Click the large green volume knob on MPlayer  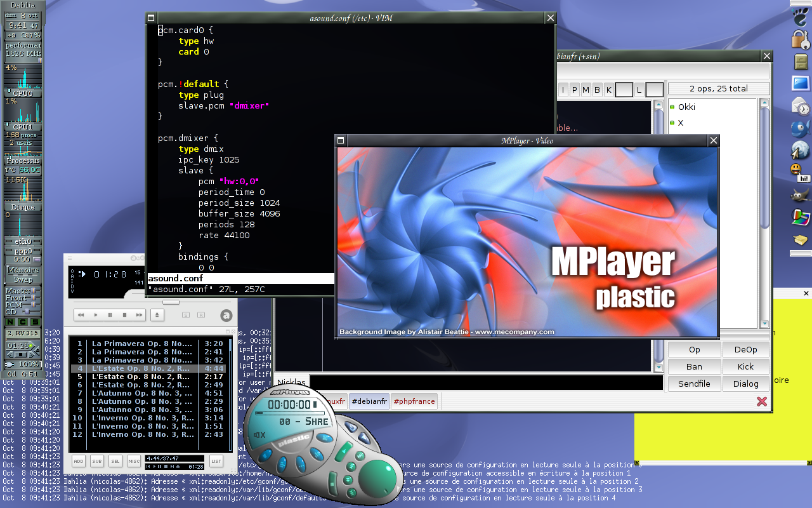(x=377, y=479)
